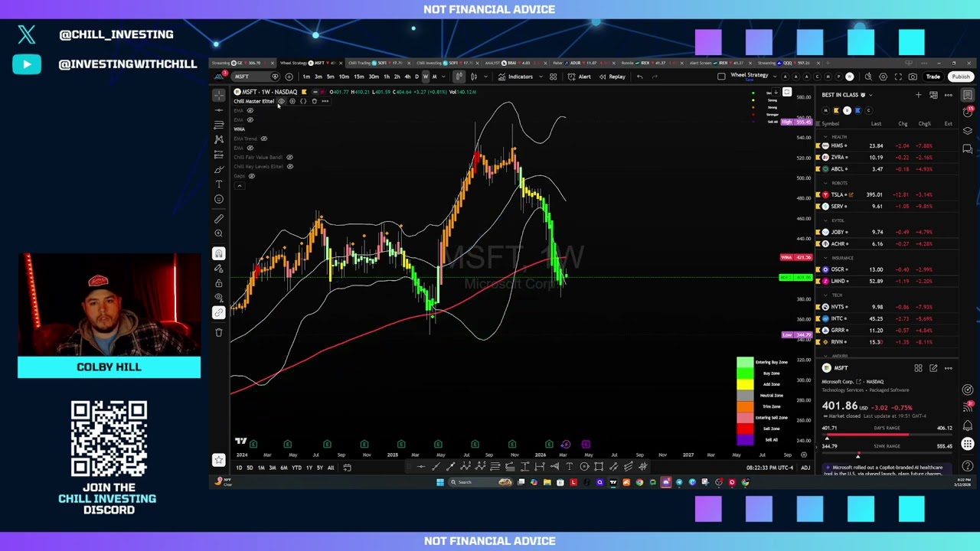Select the text annotation tool
The height and width of the screenshot is (551, 980).
pyautogui.click(x=219, y=184)
